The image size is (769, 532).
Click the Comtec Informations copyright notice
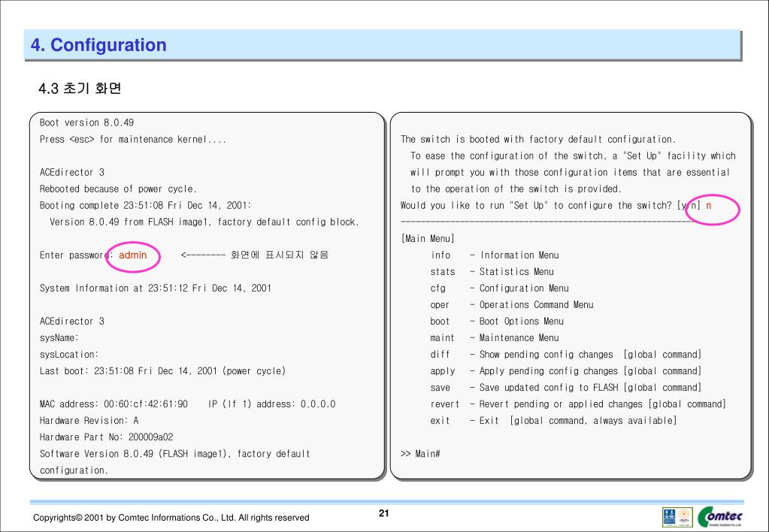coord(171,518)
